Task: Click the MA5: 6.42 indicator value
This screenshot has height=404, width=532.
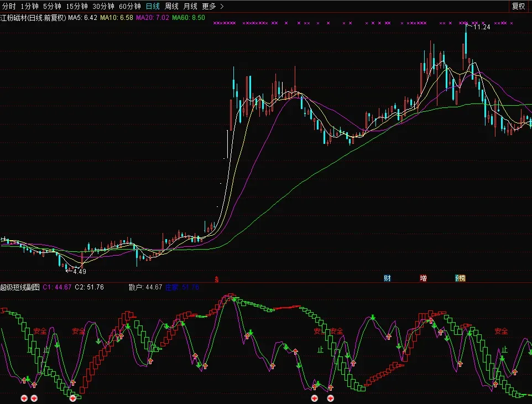Action: (82, 18)
